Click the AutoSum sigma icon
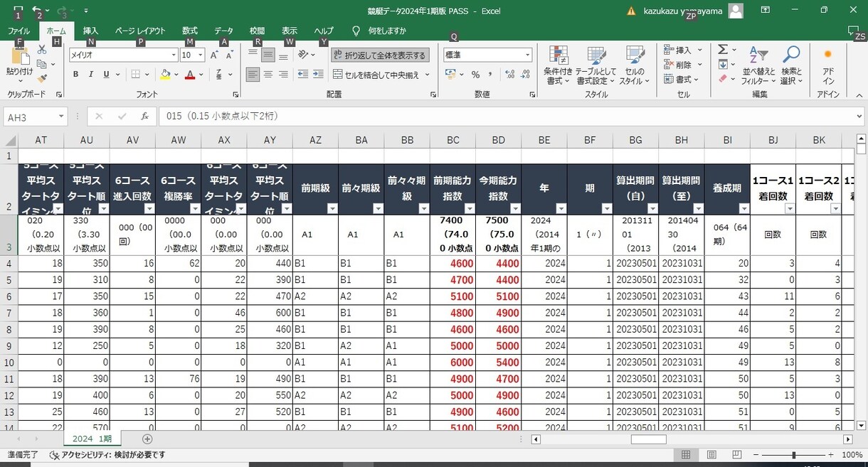Viewport: 868px width, 467px height. coord(723,50)
